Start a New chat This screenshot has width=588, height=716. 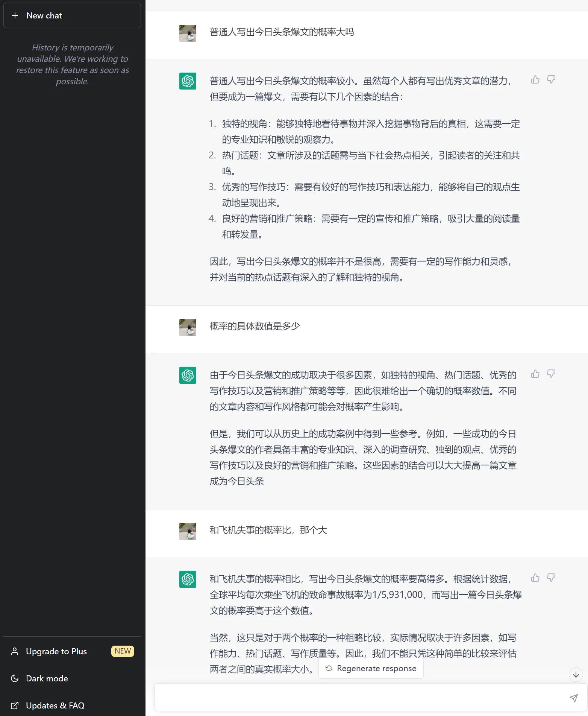[72, 15]
